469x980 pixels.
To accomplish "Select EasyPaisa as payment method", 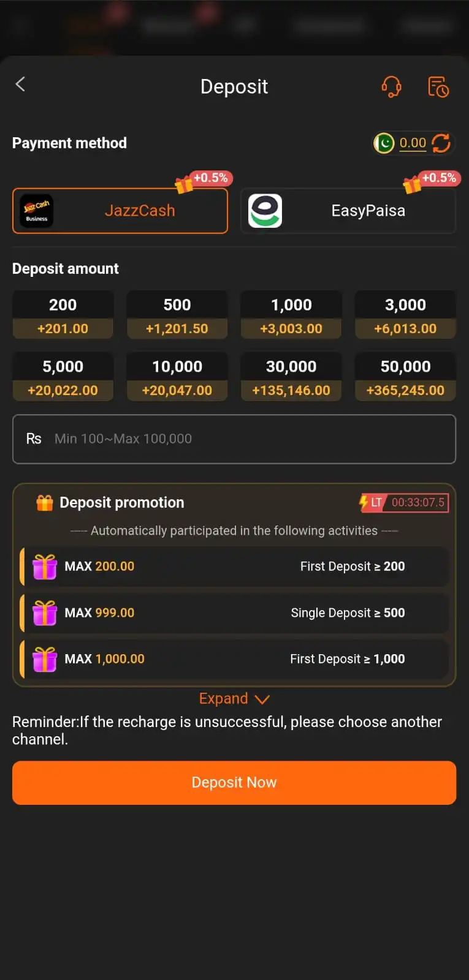I will coord(348,210).
